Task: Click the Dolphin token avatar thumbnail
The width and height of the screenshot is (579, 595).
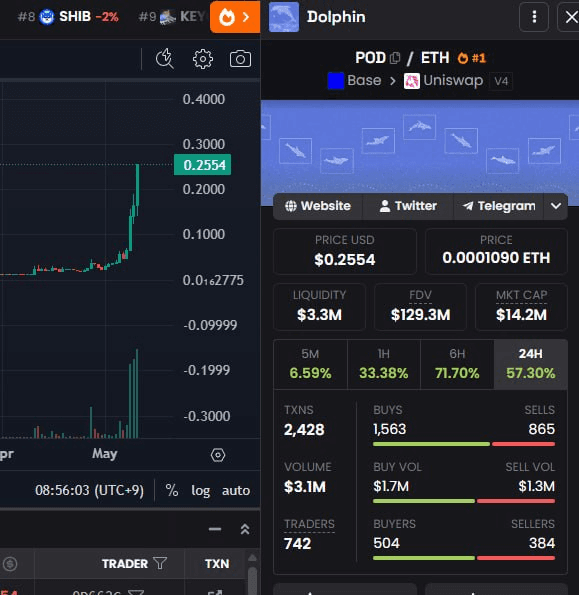Action: 284,17
